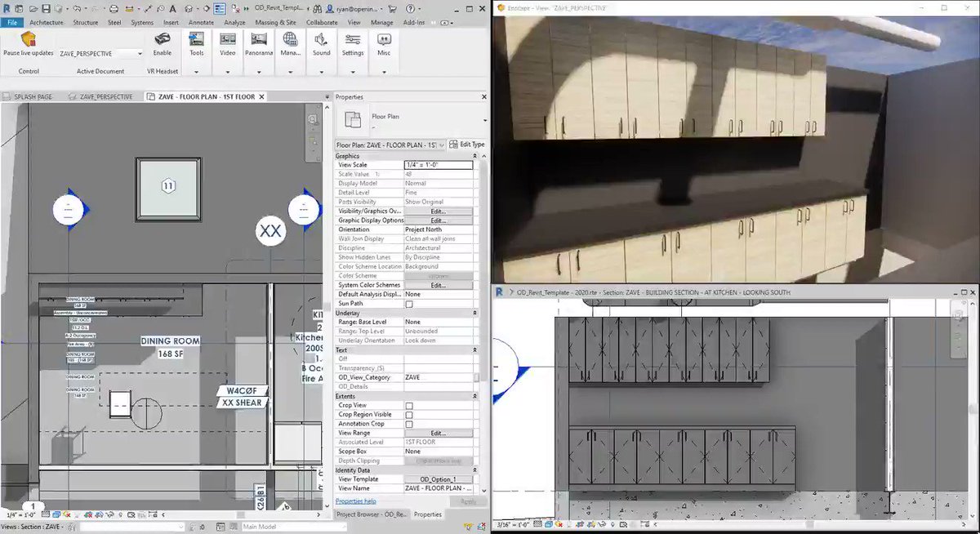Open the Floor Plan type selector dropdown
This screenshot has width=980, height=534.
[x=390, y=145]
